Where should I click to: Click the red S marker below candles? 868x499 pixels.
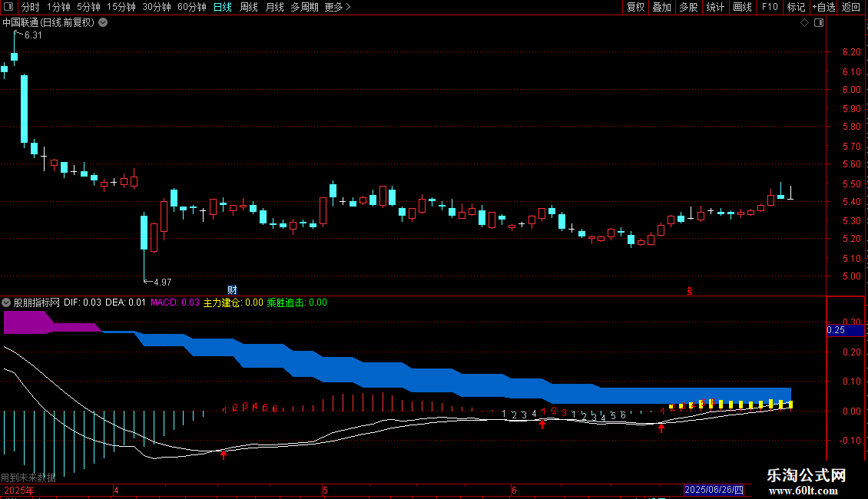tap(689, 291)
